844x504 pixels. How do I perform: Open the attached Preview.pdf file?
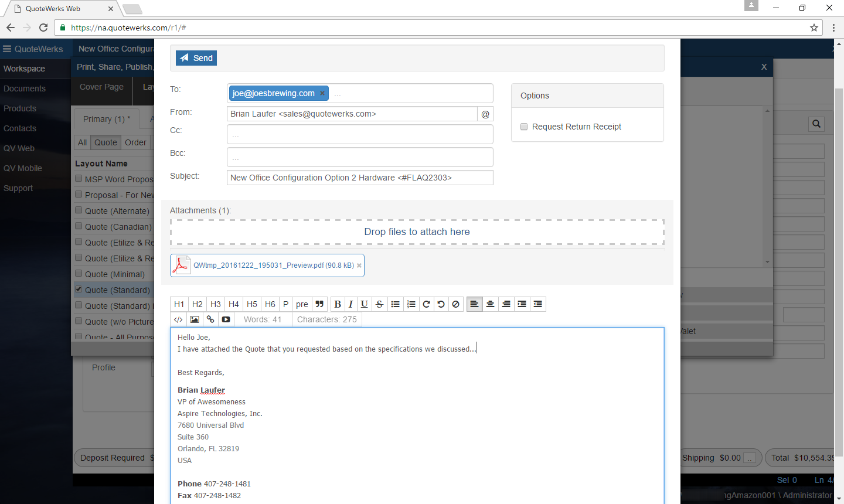tap(274, 265)
